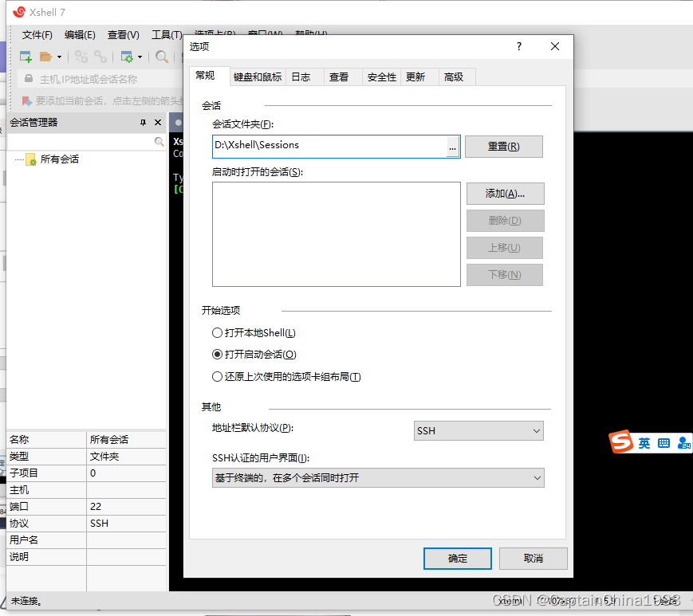The image size is (693, 616).
Task: Switch to the 安全性 tab
Action: (381, 77)
